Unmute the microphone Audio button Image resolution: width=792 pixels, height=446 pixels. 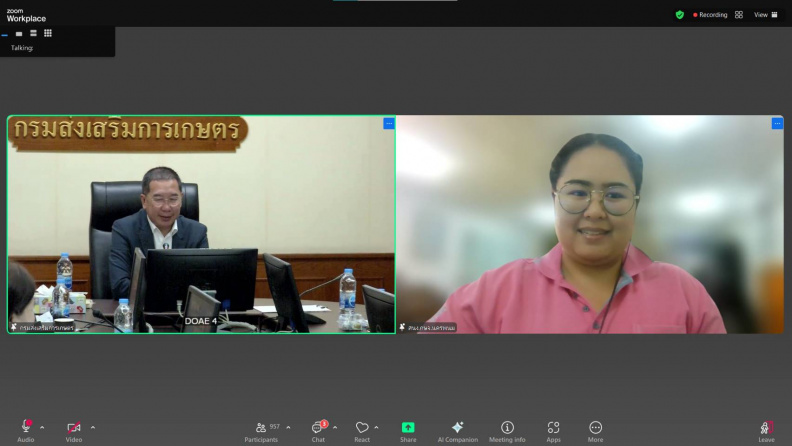(26, 431)
